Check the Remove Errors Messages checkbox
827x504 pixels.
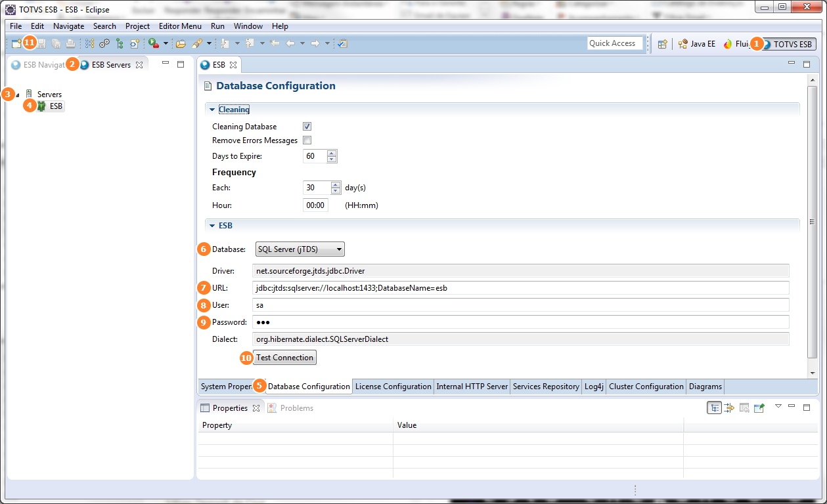(307, 140)
